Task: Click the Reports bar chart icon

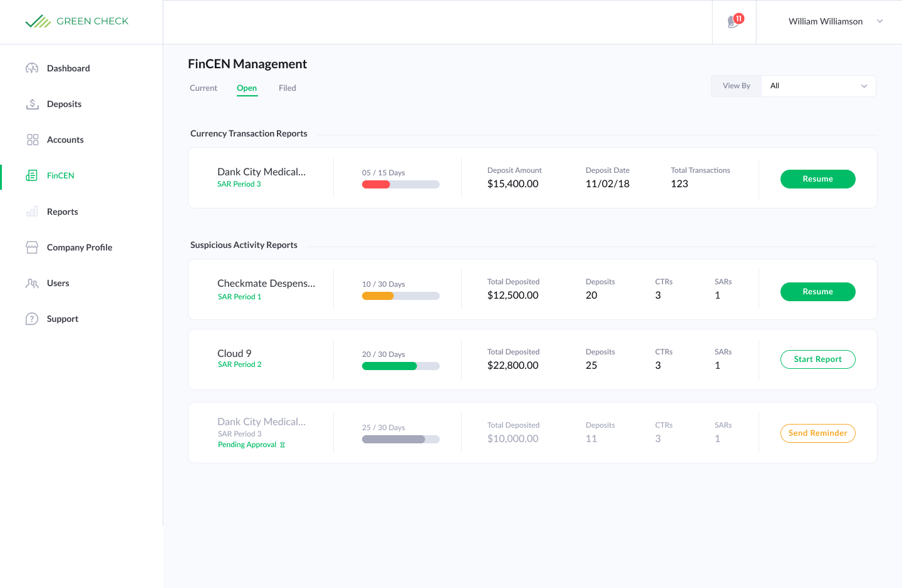Action: [32, 212]
